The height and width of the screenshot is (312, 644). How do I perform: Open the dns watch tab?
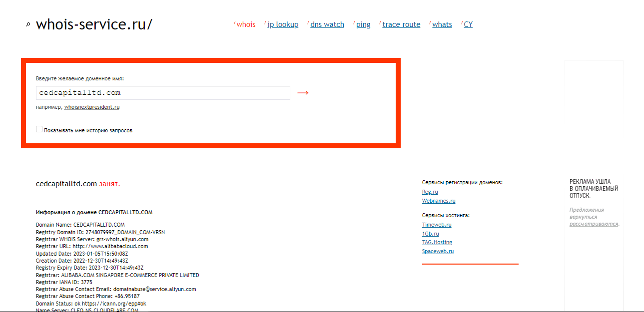click(327, 24)
